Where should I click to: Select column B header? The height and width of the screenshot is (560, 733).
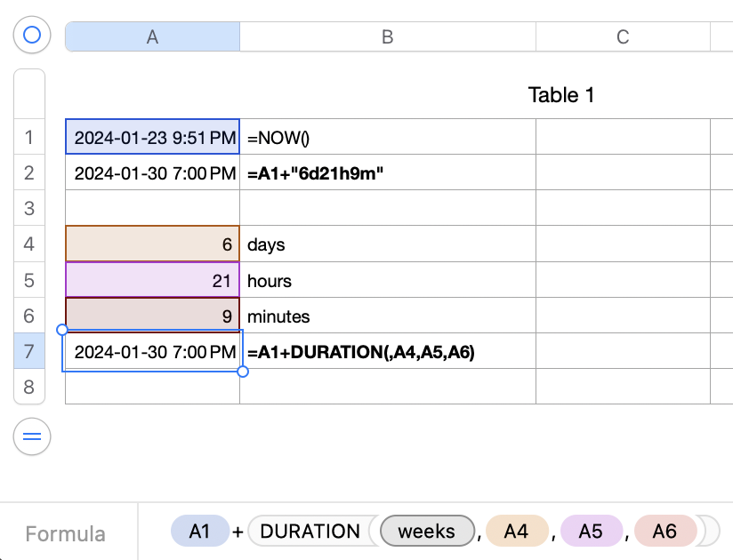pos(387,36)
